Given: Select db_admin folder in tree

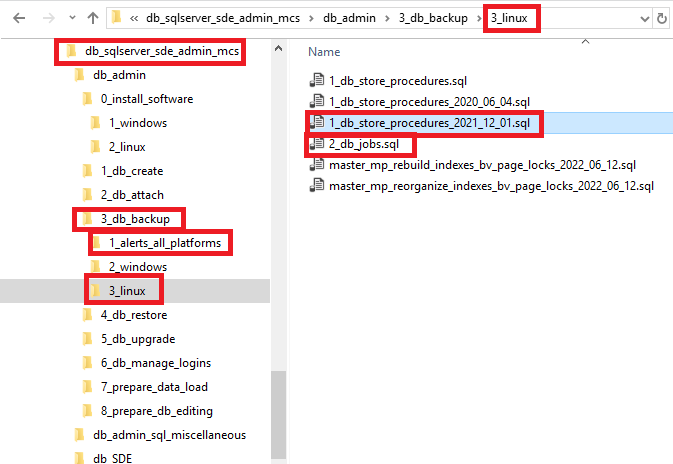Looking at the screenshot, I should pos(119,75).
